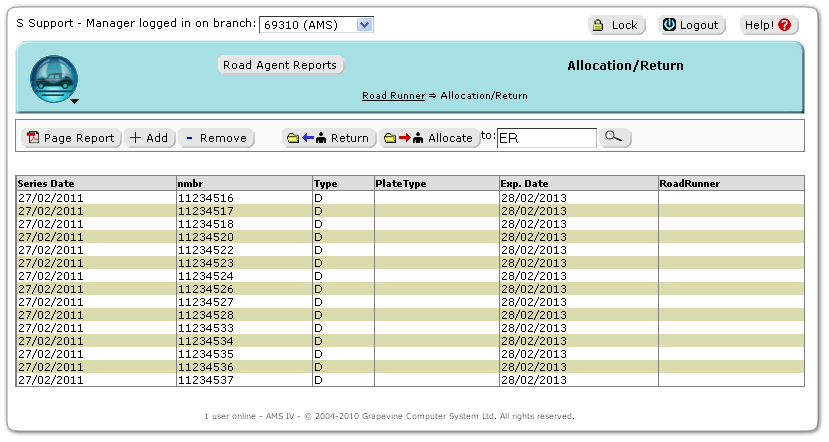
Task: Select the row with number 11234516
Action: [x=205, y=198]
